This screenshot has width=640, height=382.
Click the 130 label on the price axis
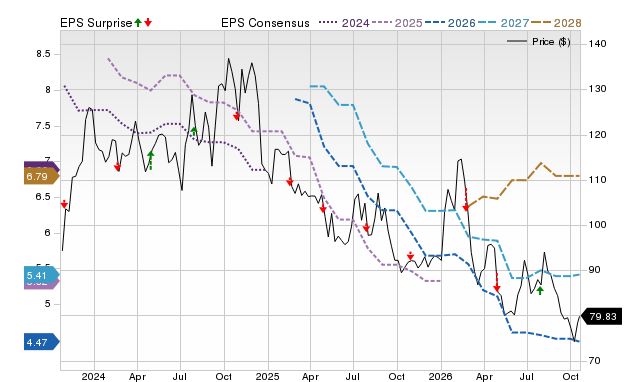pyautogui.click(x=598, y=89)
